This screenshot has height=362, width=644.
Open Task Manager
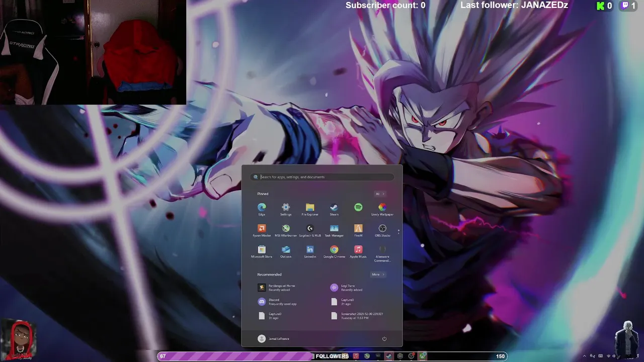click(334, 231)
